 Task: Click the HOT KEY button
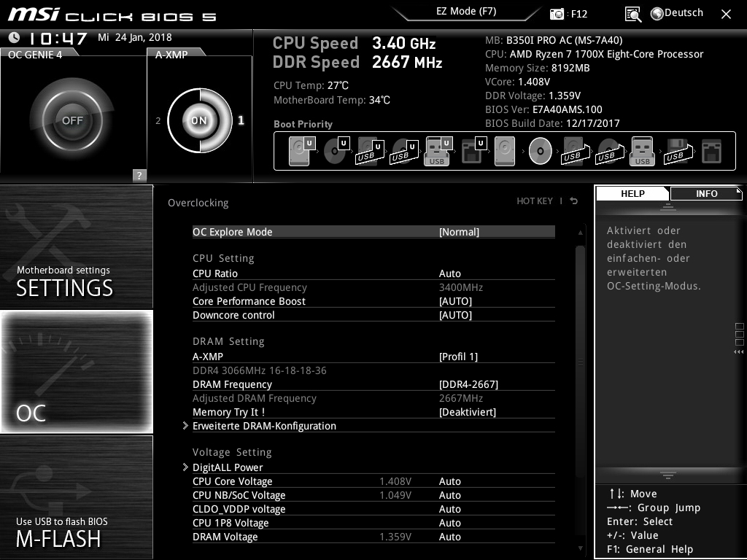[x=535, y=201]
